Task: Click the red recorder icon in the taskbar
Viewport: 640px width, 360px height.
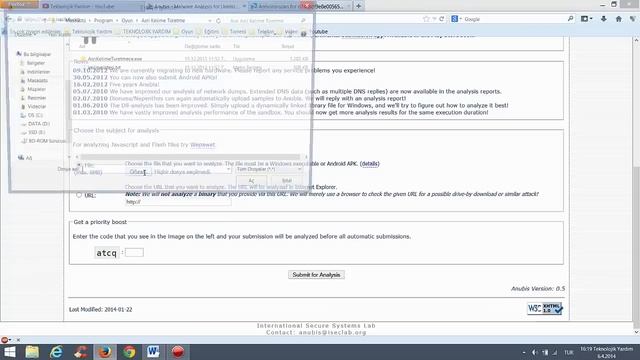Action: tap(178, 352)
